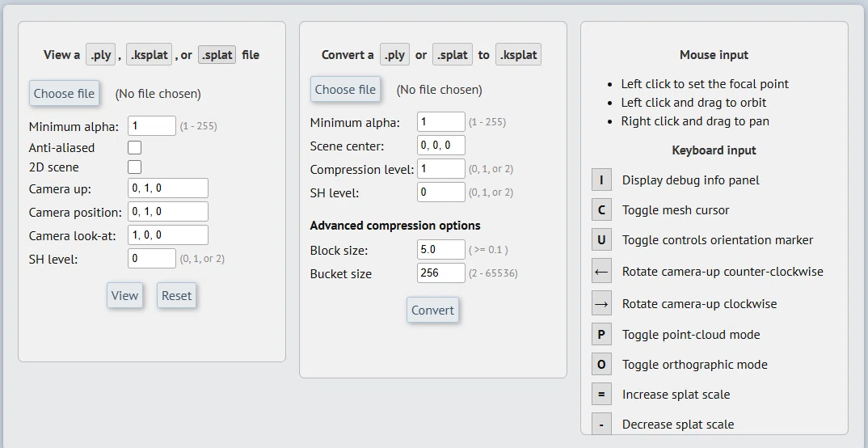Click the Convert button
The width and height of the screenshot is (868, 448).
432,310
